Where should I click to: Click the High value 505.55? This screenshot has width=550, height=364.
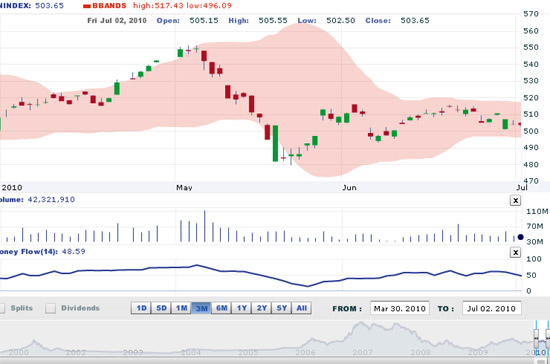[x=273, y=20]
